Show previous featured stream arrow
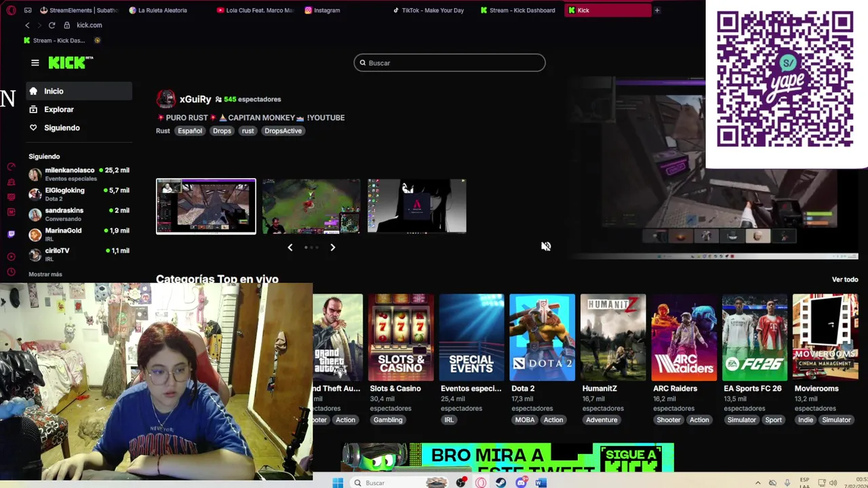The image size is (868, 488). 290,247
